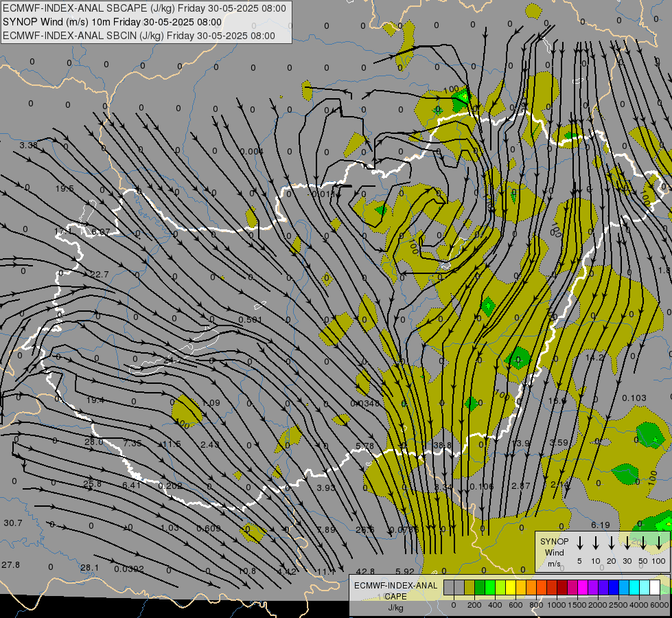Select the sky blue CAPE legend swatch

click(x=623, y=588)
